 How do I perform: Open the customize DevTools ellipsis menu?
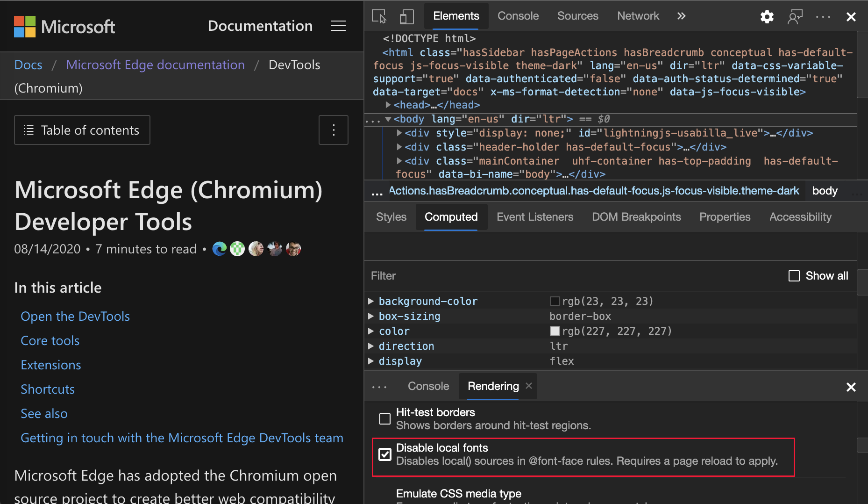[x=823, y=17]
